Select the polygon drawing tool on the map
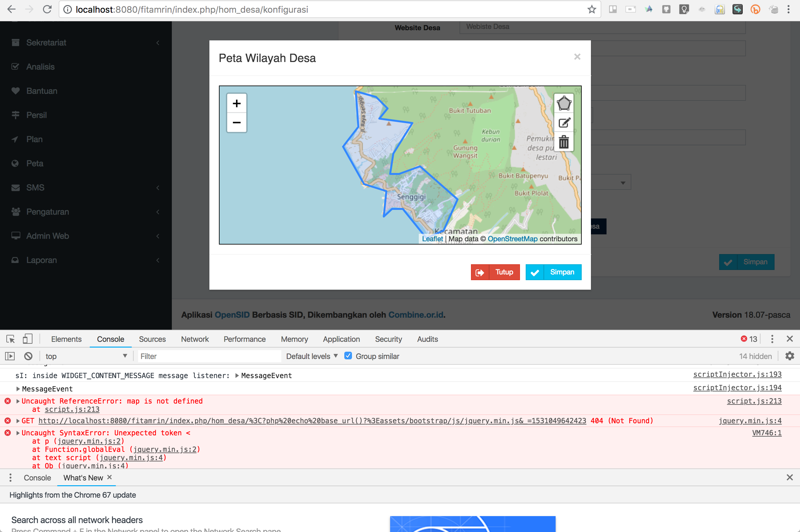The width and height of the screenshot is (800, 532). pos(564,103)
